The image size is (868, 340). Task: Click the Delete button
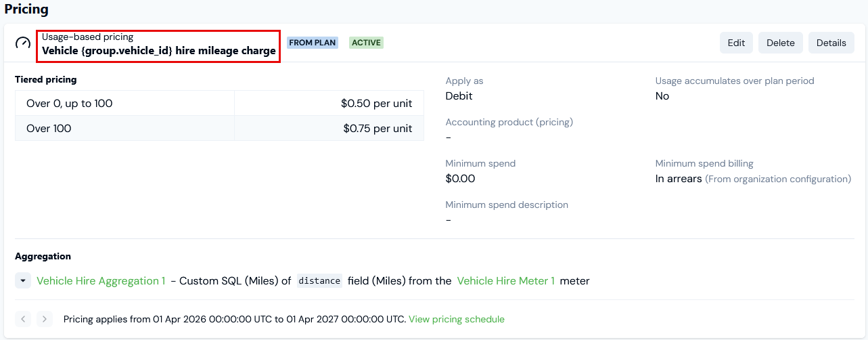[781, 43]
